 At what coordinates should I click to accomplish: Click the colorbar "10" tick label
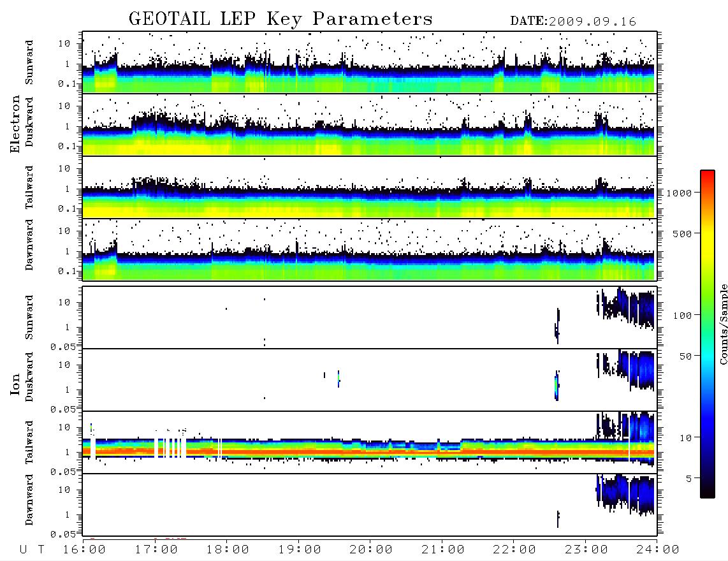[x=685, y=437]
